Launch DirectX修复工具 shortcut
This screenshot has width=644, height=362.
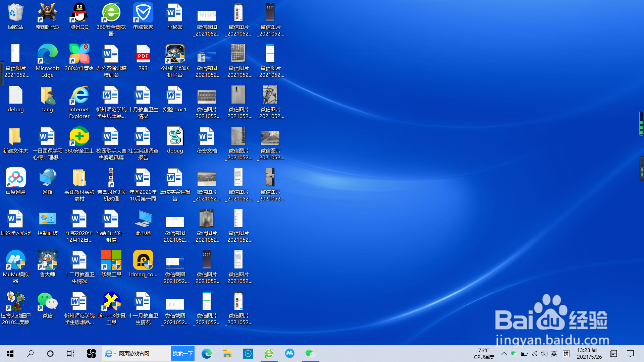(111, 308)
